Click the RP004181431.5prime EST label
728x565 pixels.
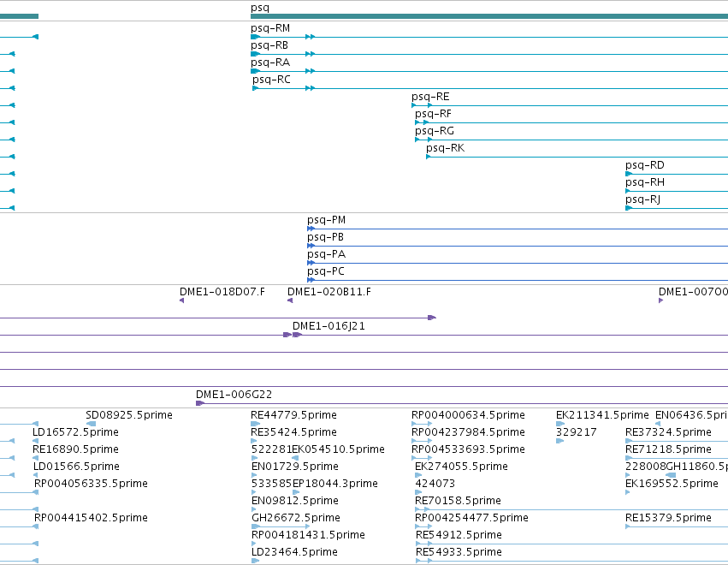pos(308,535)
